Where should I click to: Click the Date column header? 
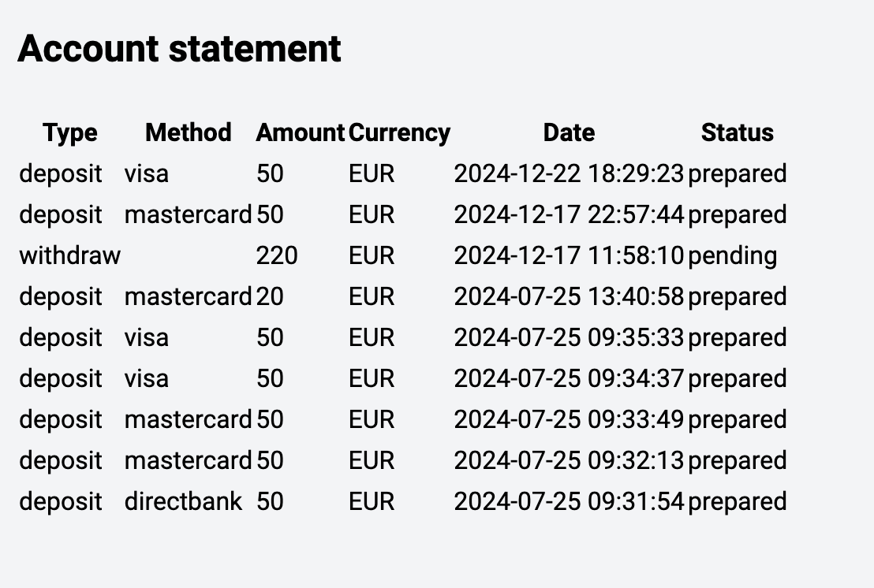click(569, 132)
